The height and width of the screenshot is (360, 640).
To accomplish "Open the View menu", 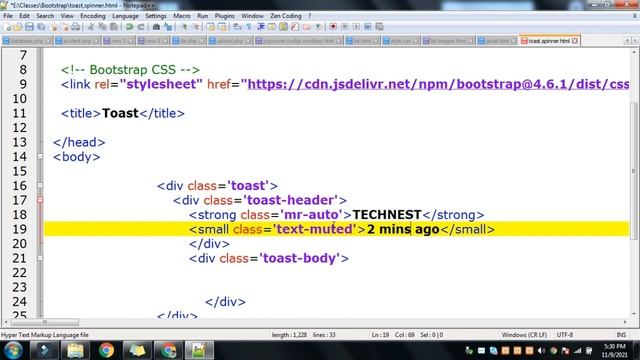I will pos(67,16).
